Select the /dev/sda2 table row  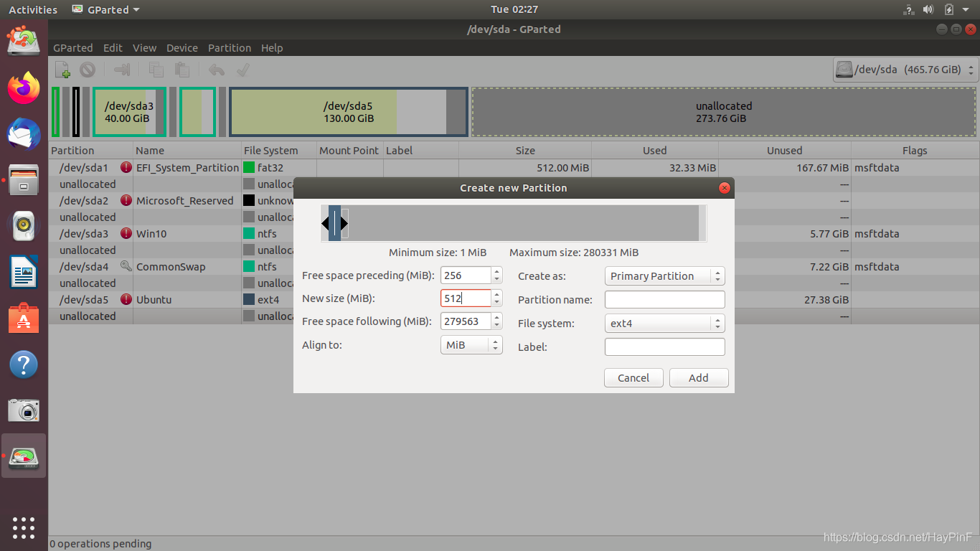click(x=514, y=200)
